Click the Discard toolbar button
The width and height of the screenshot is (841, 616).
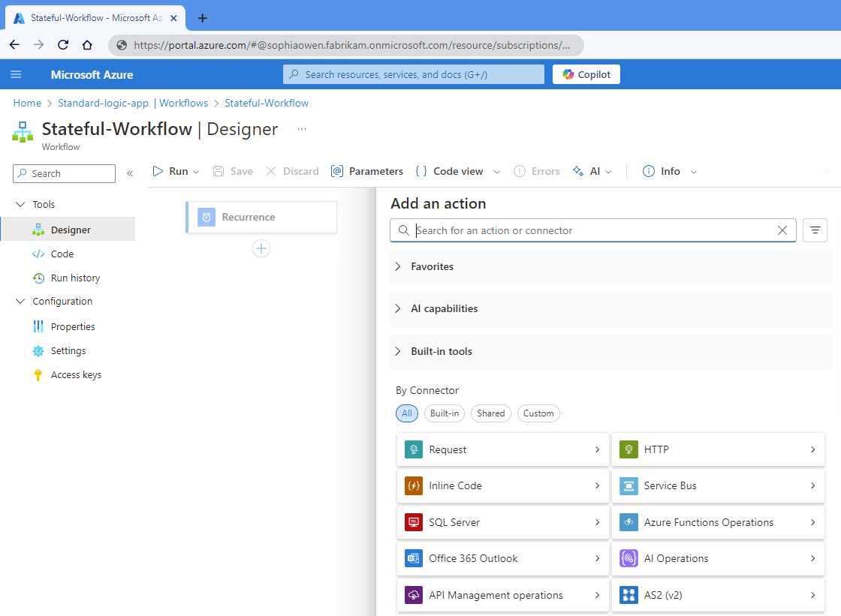tap(292, 171)
